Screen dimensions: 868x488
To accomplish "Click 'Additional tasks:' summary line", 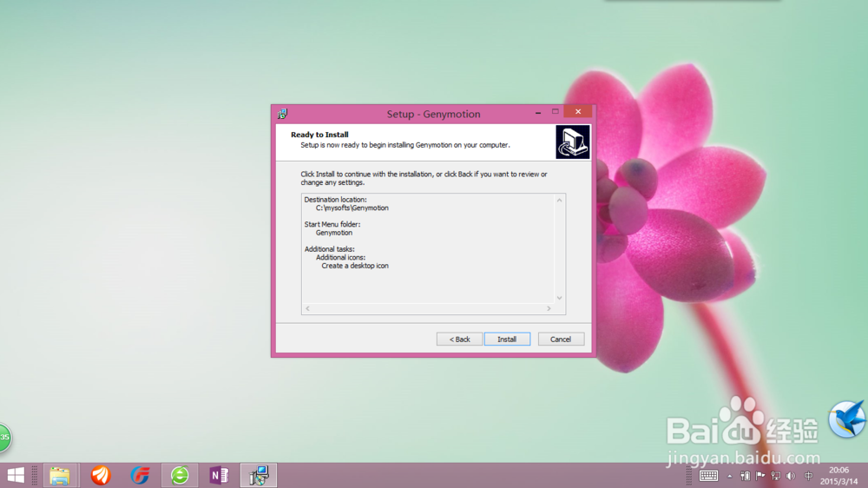I will (329, 249).
